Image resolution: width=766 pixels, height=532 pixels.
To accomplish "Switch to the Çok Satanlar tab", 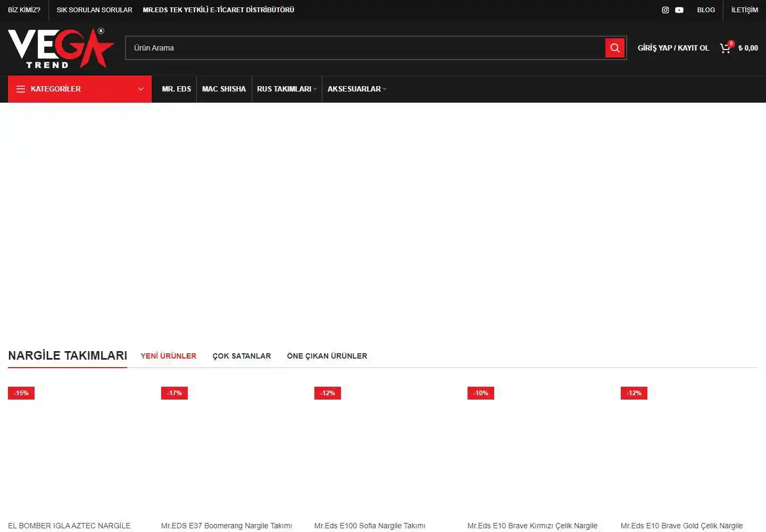I will click(242, 356).
